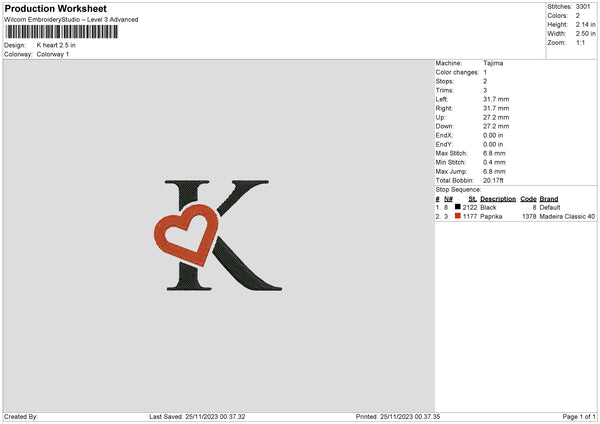Screen dimensions: 600x424
Task: Click the Trims value 3
Action: click(x=485, y=90)
